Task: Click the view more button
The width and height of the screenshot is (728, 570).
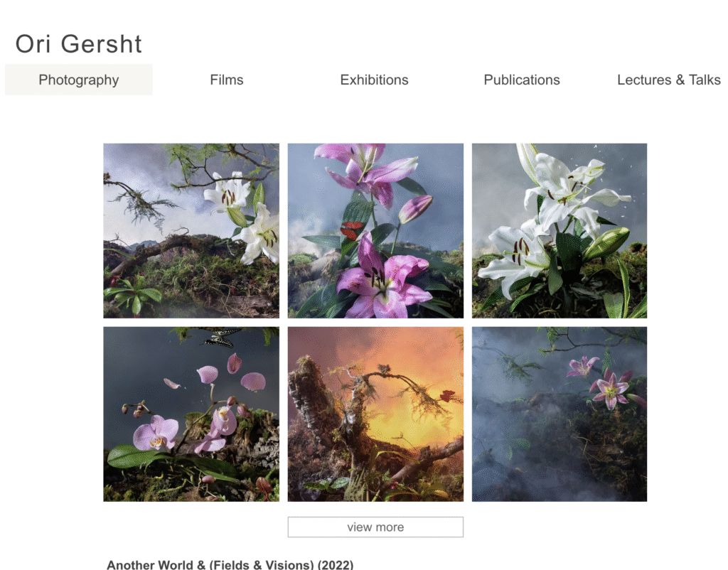Action: click(x=375, y=527)
